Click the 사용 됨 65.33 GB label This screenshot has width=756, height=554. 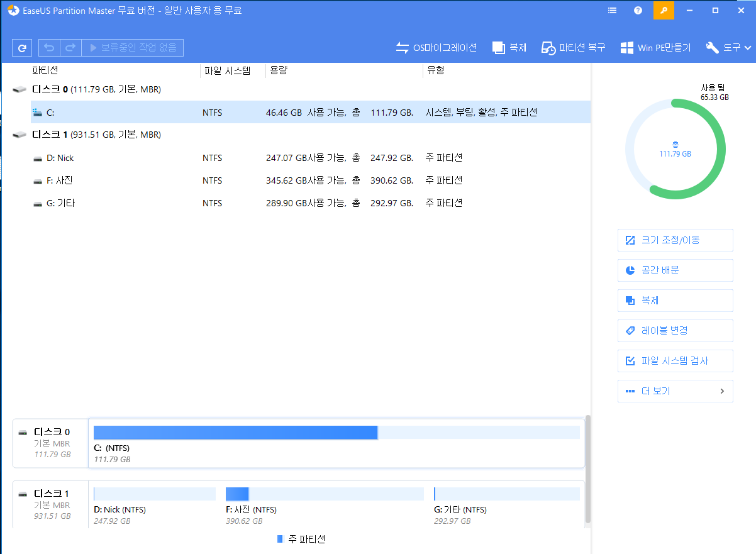[714, 92]
